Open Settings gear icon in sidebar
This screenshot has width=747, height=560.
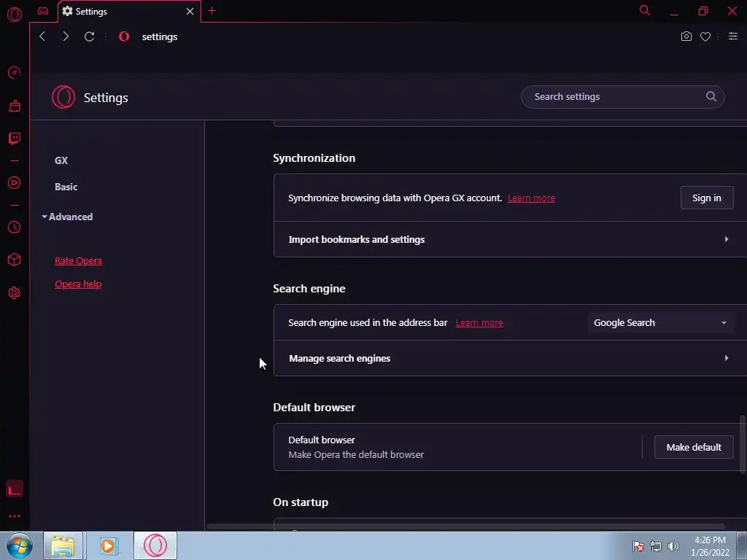coord(15,293)
